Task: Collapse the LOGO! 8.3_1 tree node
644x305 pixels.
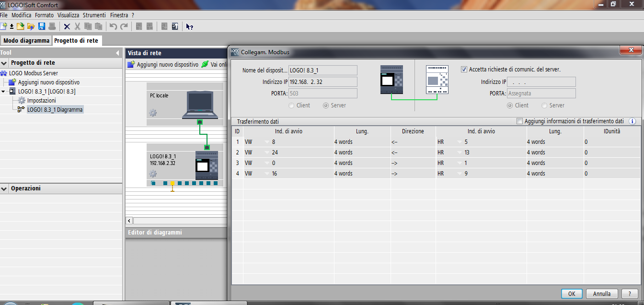Action: (x=4, y=92)
